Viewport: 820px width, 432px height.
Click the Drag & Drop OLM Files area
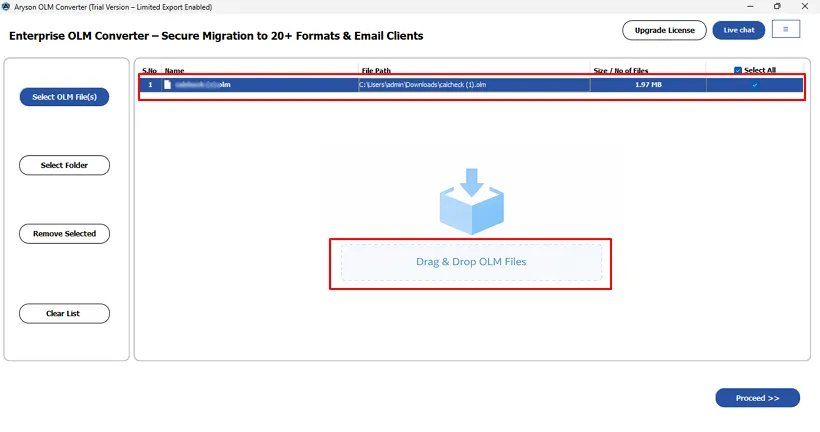471,262
